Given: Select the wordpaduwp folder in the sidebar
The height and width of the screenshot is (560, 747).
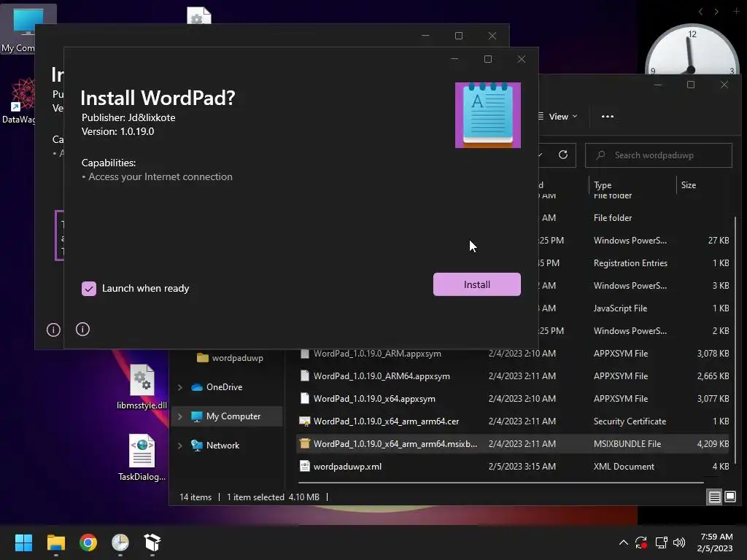Looking at the screenshot, I should point(230,357).
